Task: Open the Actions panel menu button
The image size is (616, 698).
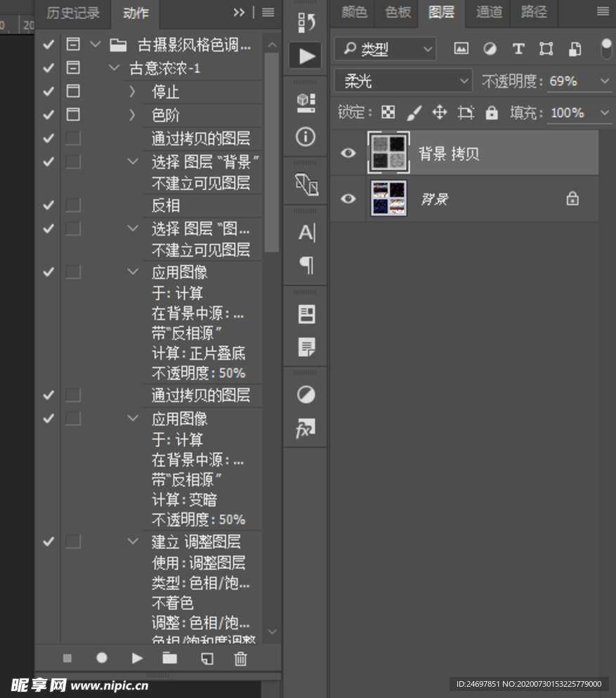Action: 267,12
